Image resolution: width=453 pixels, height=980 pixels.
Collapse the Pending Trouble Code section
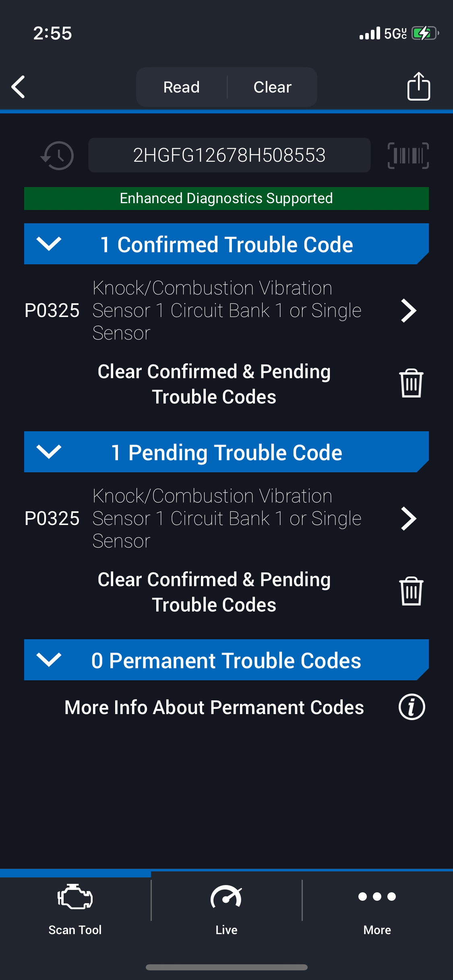pos(49,452)
